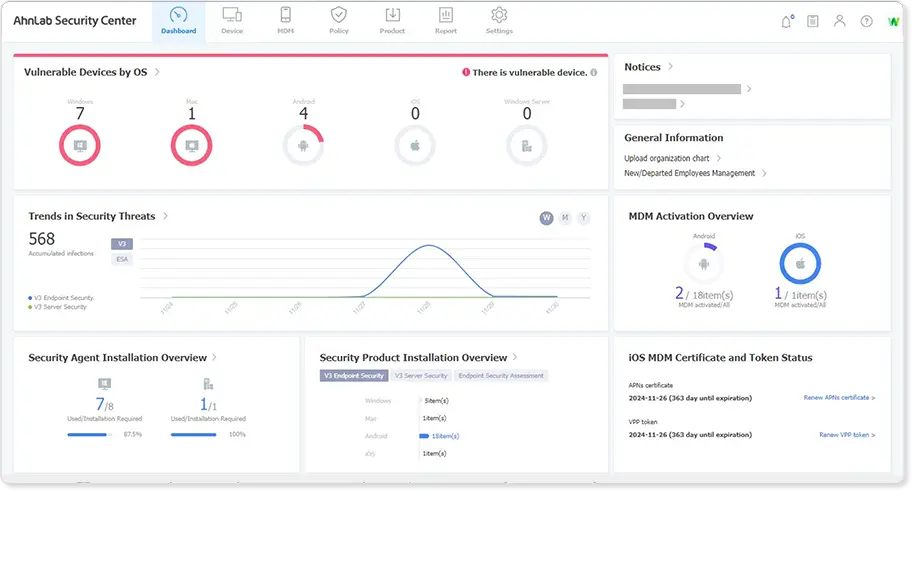The image size is (912, 564).
Task: Select monthly M trend view
Action: tap(565, 218)
